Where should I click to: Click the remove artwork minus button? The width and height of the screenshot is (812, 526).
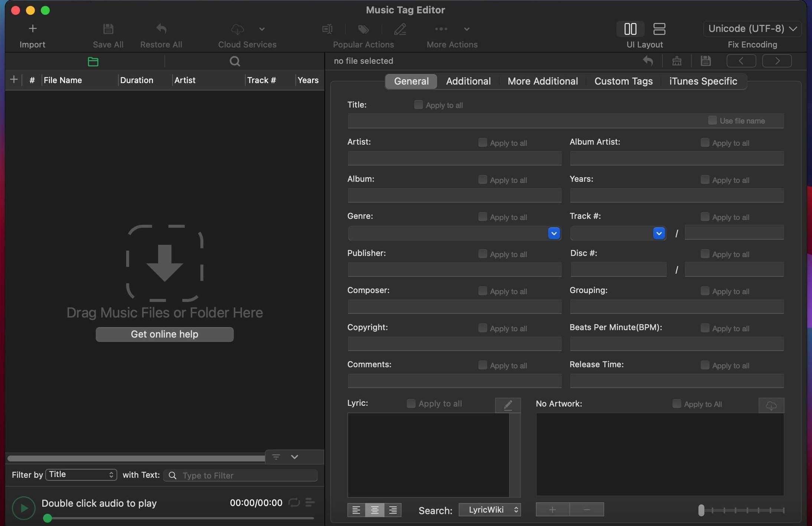coord(587,510)
